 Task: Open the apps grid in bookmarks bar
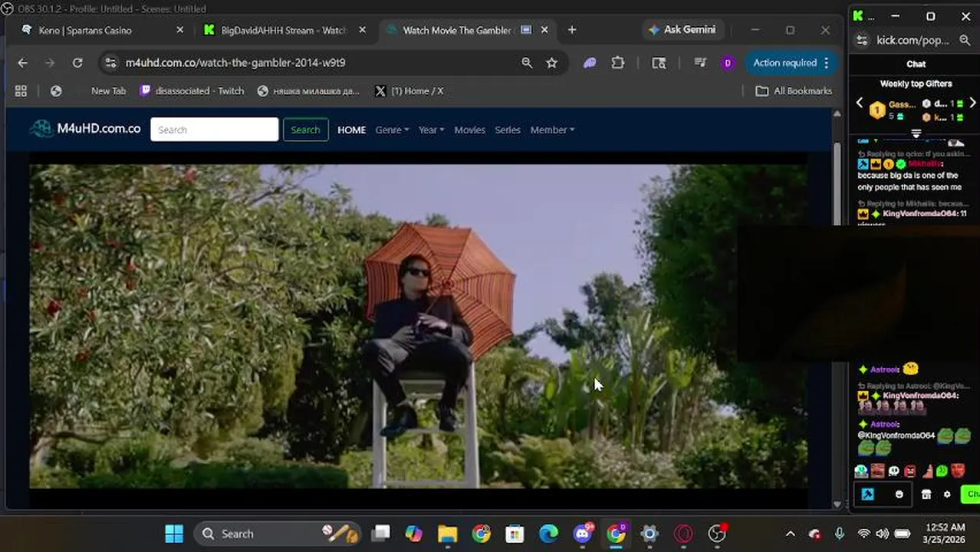click(21, 90)
